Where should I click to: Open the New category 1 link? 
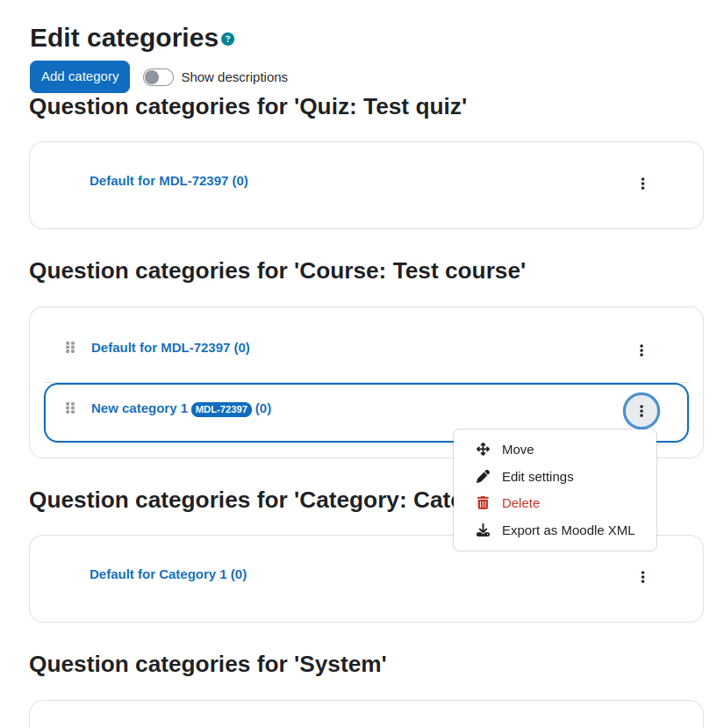click(140, 408)
